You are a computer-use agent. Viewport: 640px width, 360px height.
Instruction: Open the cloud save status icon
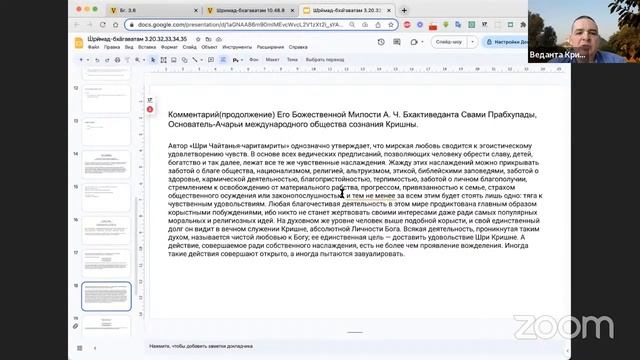point(219,39)
